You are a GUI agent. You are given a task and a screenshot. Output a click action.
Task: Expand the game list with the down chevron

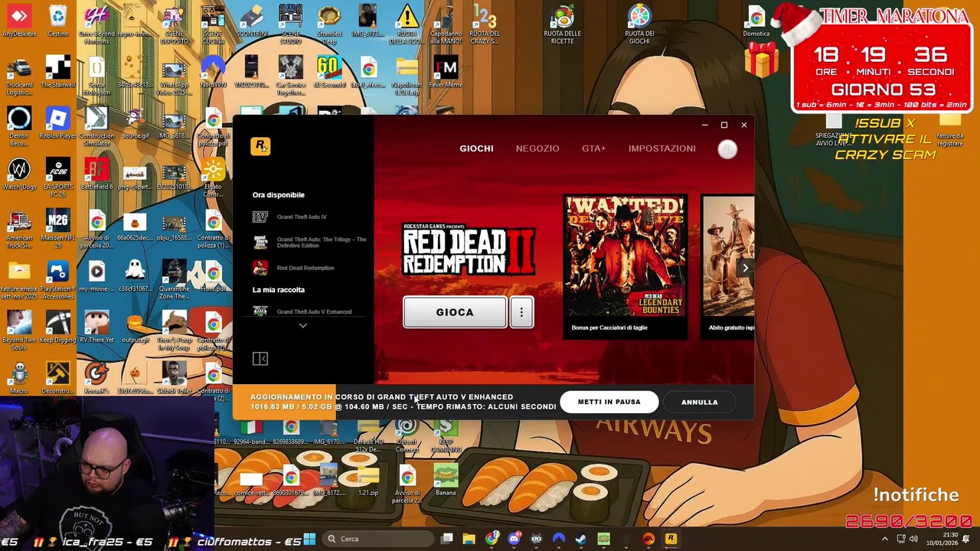pos(303,326)
